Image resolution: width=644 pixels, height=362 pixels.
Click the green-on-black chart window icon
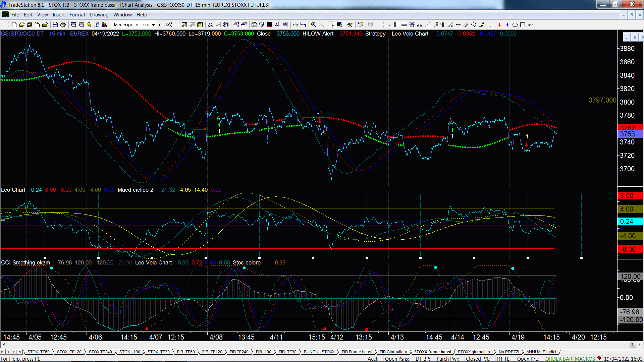[270, 25]
